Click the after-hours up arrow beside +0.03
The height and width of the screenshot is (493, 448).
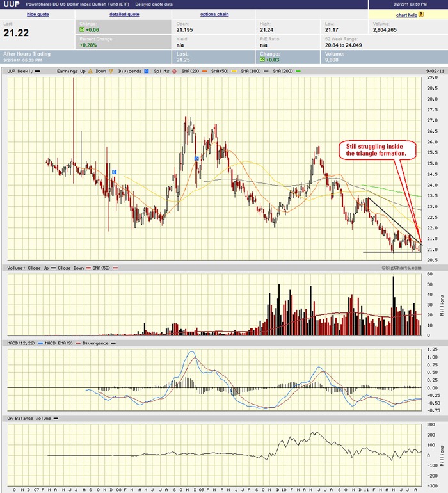point(262,60)
